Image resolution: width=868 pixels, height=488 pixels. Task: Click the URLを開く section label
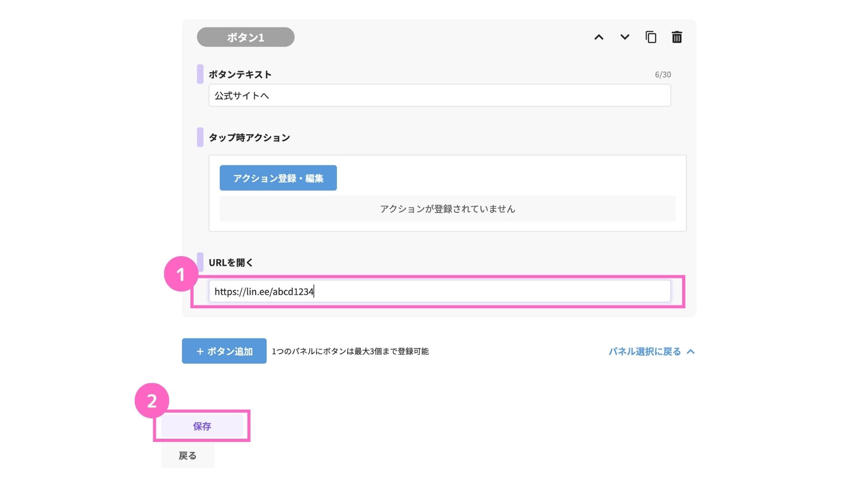coord(231,263)
